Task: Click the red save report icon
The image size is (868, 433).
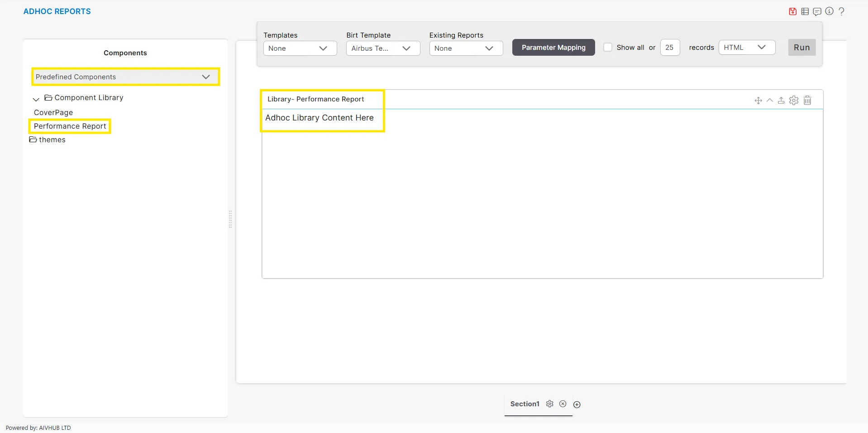Action: coord(792,11)
